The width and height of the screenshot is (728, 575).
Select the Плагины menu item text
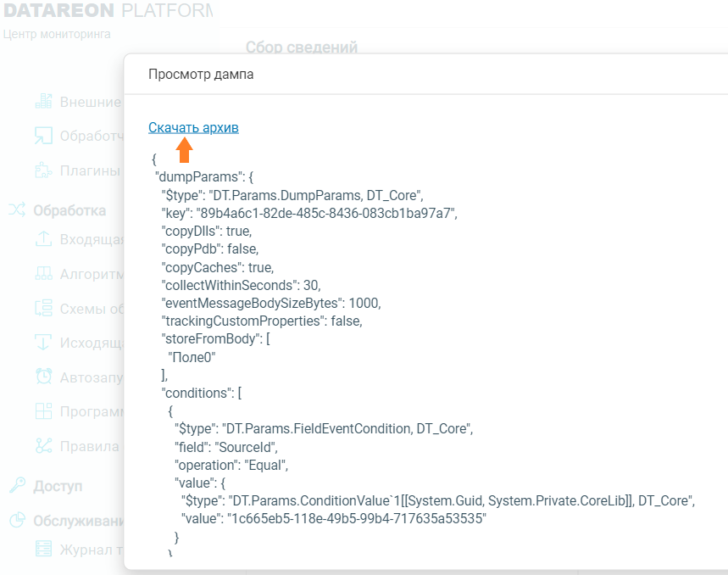[90, 170]
